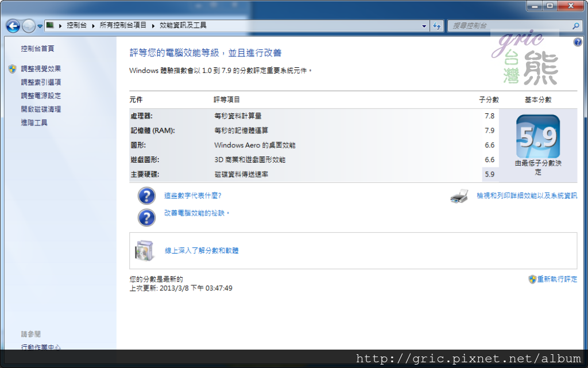Select the 圖形: row label
Image resolution: width=588 pixels, height=368 pixels.
[x=138, y=145]
